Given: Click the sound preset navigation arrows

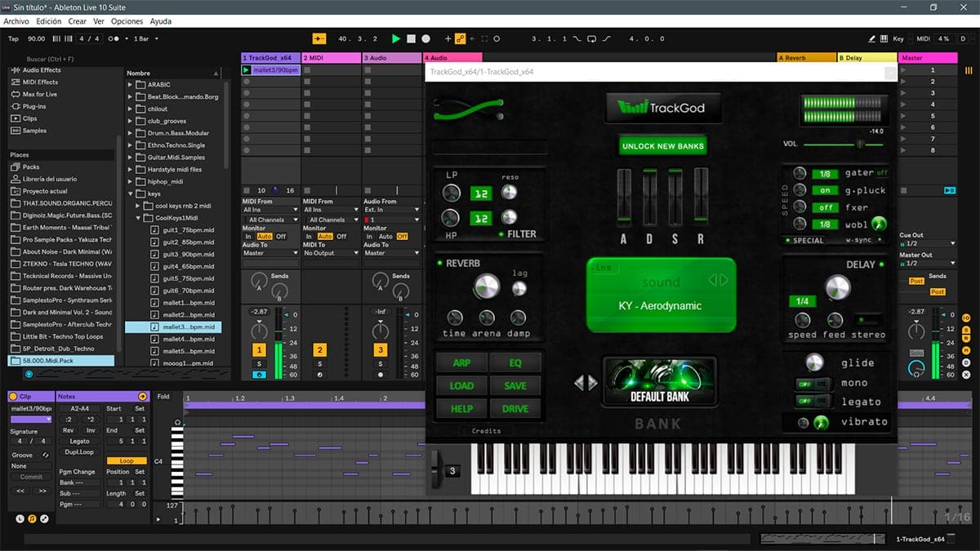Looking at the screenshot, I should (x=718, y=280).
